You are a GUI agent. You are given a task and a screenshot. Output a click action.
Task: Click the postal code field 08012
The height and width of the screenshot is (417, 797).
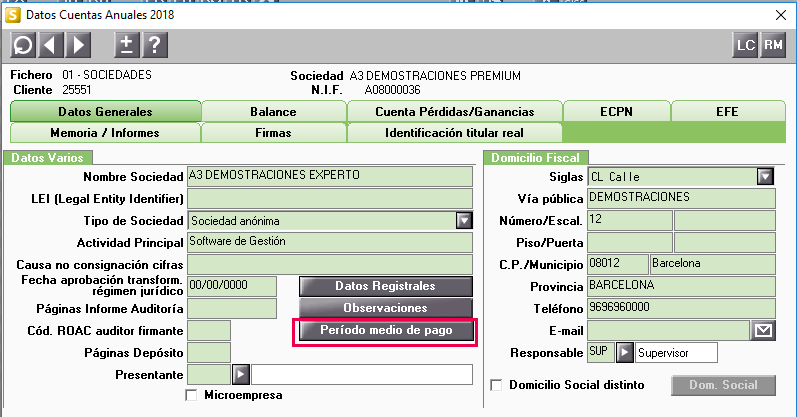pyautogui.click(x=618, y=264)
